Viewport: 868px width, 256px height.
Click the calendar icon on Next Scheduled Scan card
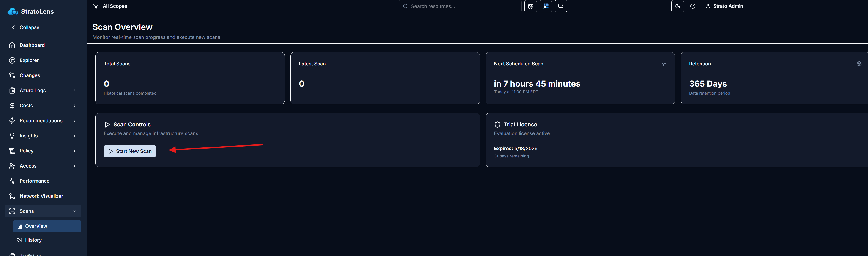point(663,64)
